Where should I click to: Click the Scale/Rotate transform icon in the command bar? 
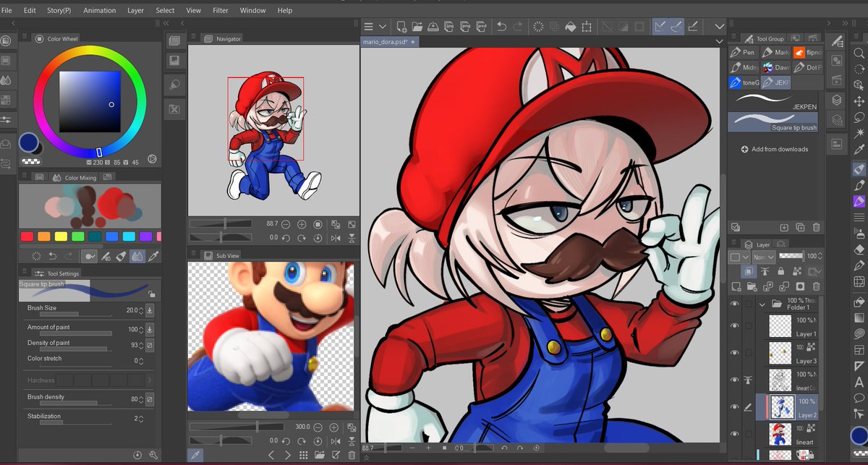[587, 27]
